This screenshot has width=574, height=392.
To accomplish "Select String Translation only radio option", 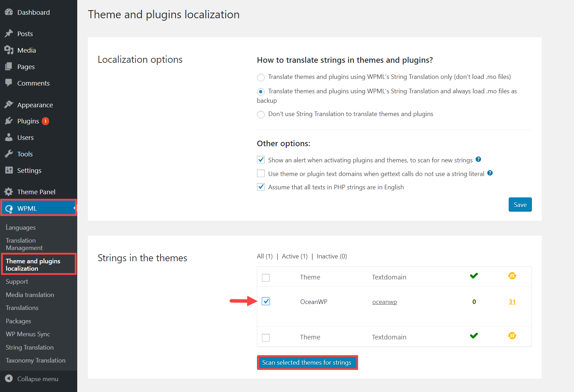I will coord(261,77).
